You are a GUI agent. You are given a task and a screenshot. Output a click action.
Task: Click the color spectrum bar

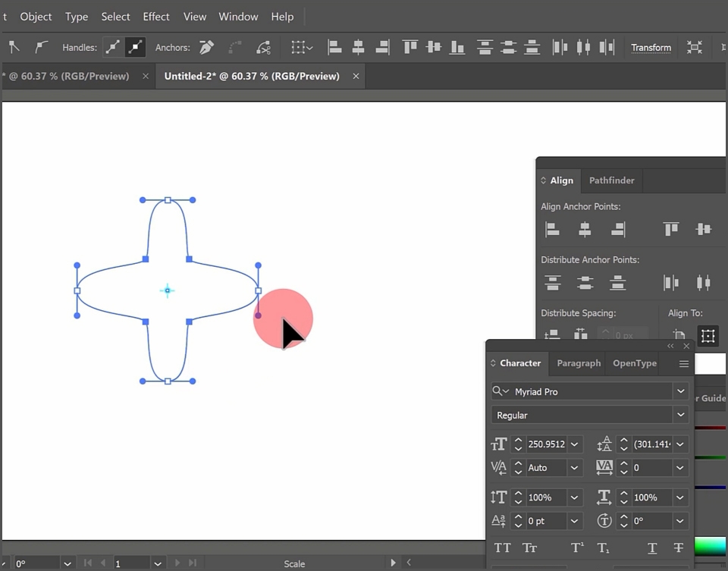click(x=711, y=546)
